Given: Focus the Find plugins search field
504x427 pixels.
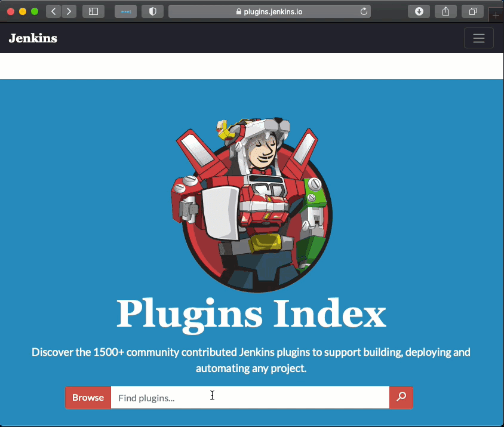Looking at the screenshot, I should pos(250,398).
